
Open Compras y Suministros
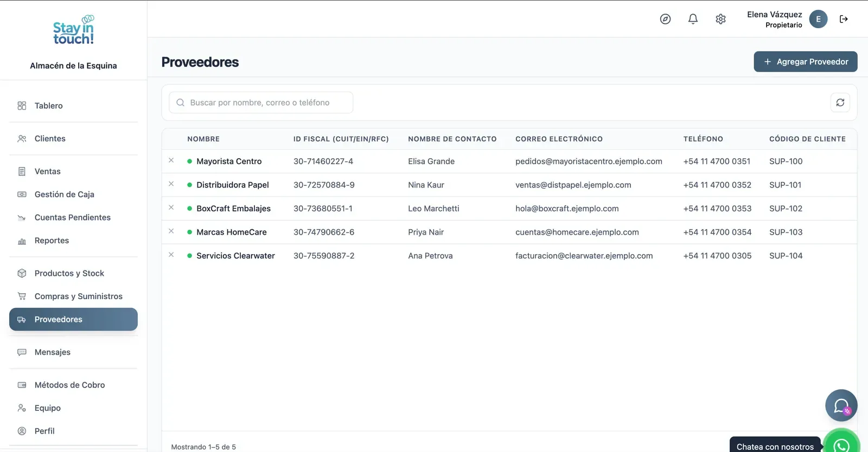(73, 296)
